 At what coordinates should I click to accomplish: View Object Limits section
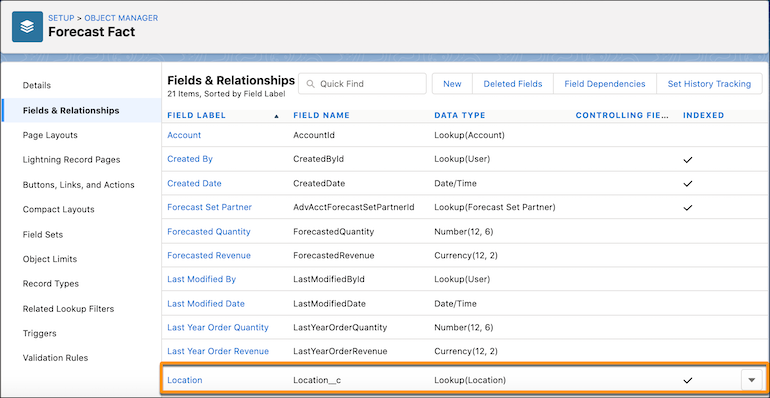[50, 259]
